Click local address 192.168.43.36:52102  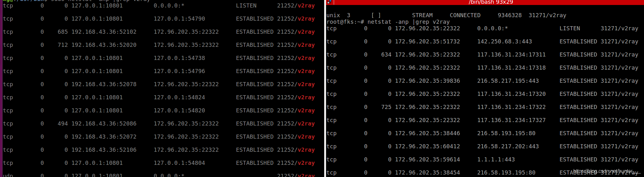[104, 32]
